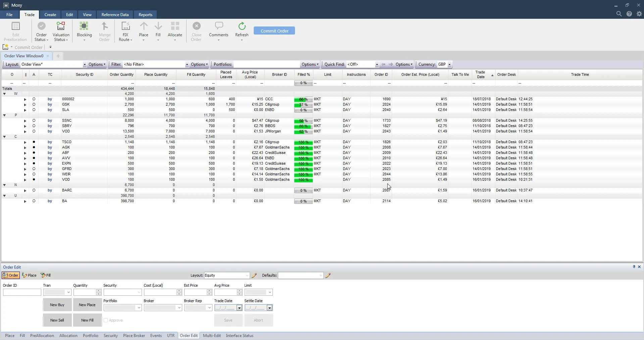Viewport: 644px width, 340px height.
Task: Click the 60% filled bar for 000002
Action: pyautogui.click(x=303, y=99)
